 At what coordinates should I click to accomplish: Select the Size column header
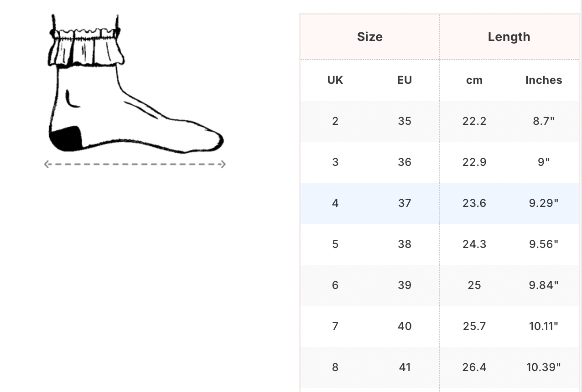369,37
